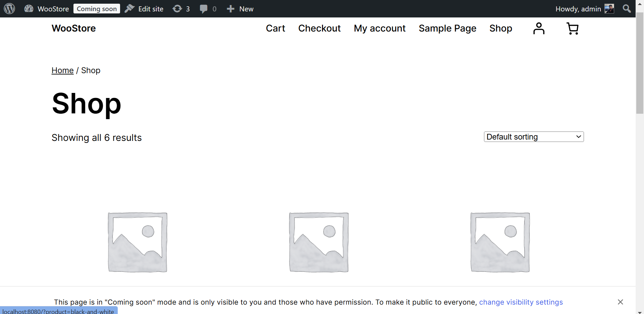Open the WooStore dashboard site menu
Viewport: 644px width, 314px height.
click(x=47, y=9)
